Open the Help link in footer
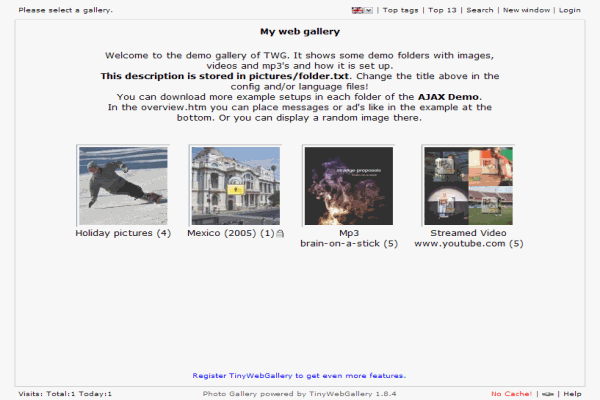 (572, 393)
